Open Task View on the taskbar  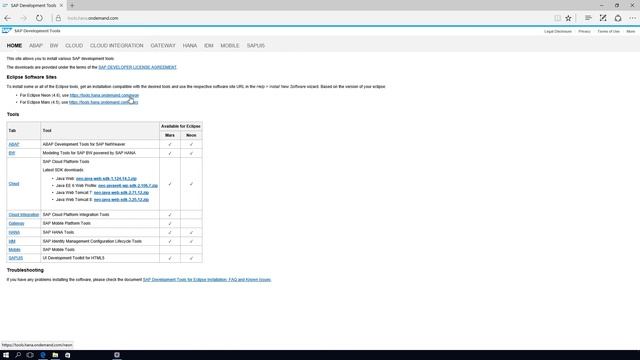click(30, 355)
